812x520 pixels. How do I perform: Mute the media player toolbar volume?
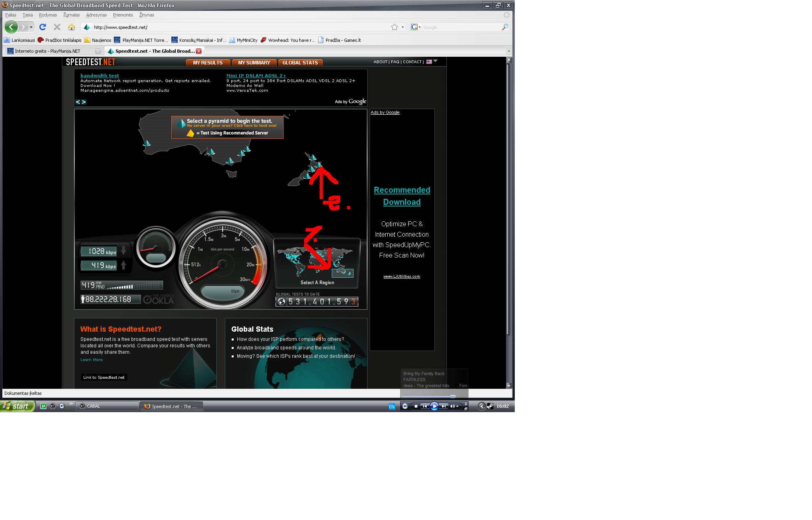pos(452,407)
